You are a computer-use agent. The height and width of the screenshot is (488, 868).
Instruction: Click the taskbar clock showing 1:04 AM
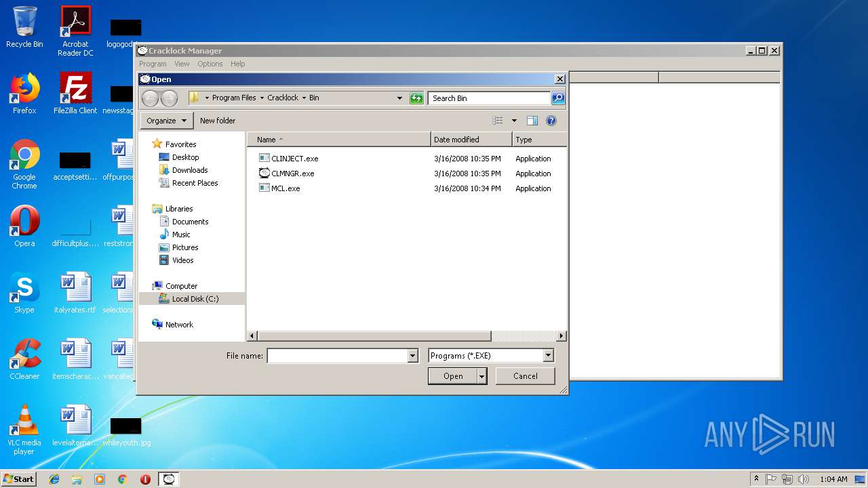tap(833, 479)
